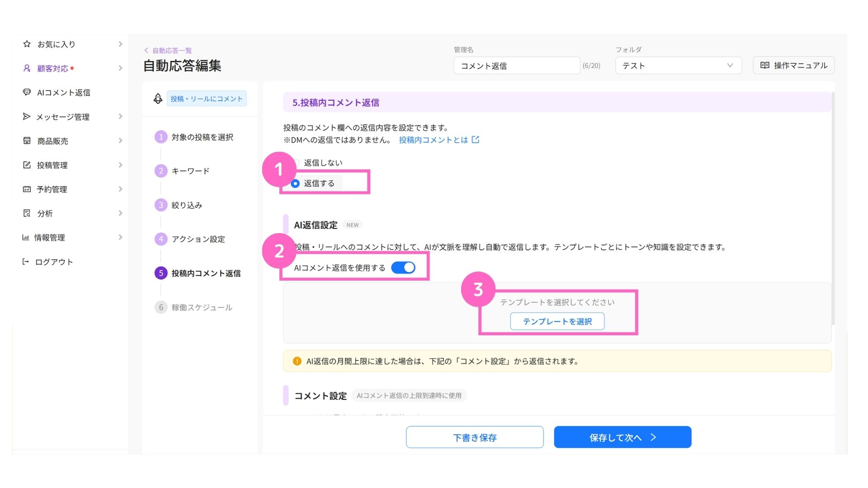Click the ログアウト exit icon
Image resolution: width=868 pixels, height=488 pixels.
[x=26, y=262]
